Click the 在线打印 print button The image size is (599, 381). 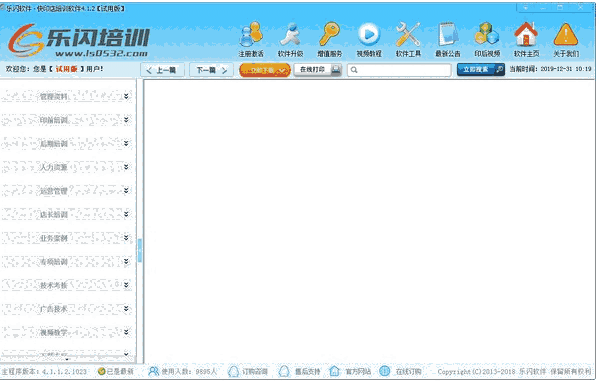318,70
